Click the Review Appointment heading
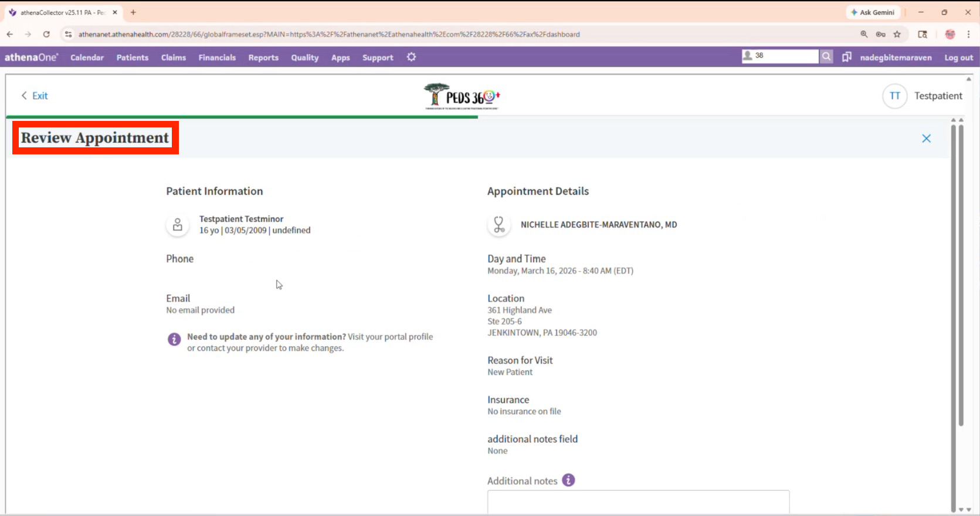The width and height of the screenshot is (980, 516). pos(95,138)
